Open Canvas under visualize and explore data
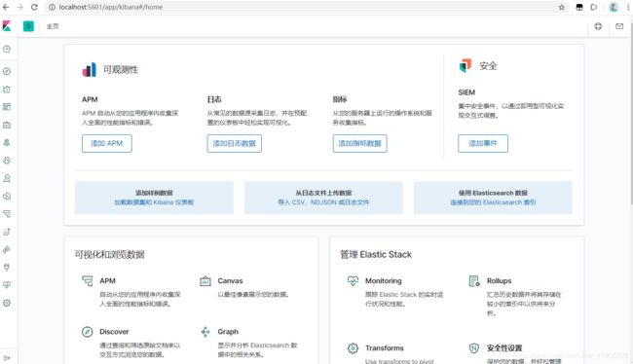Viewport: 633px width, 364px height. (230, 281)
